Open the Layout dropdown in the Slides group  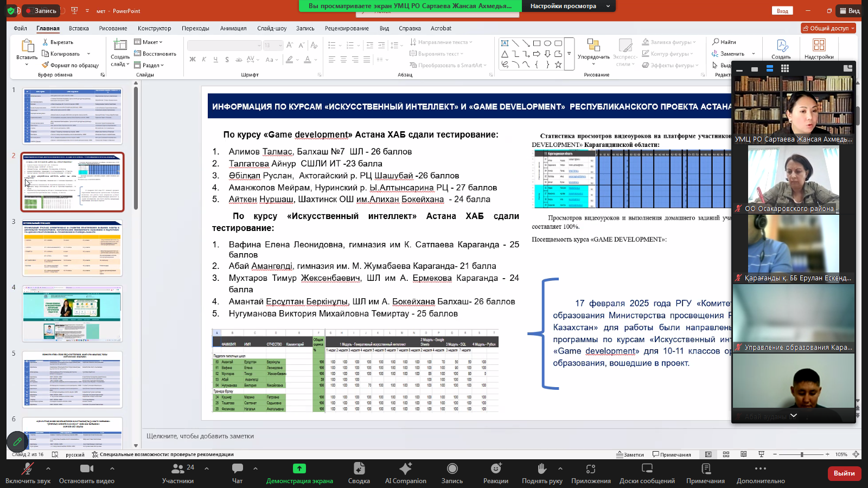point(148,42)
